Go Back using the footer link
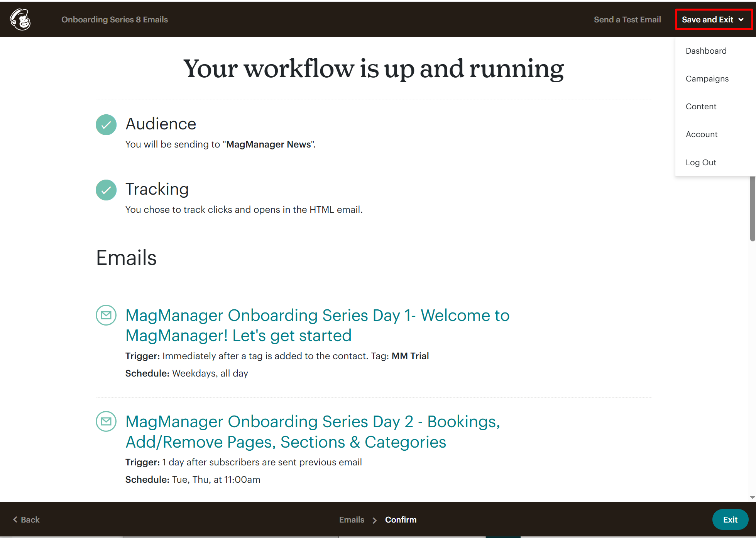Screen dimensions: 756x538 pyautogui.click(x=26, y=520)
